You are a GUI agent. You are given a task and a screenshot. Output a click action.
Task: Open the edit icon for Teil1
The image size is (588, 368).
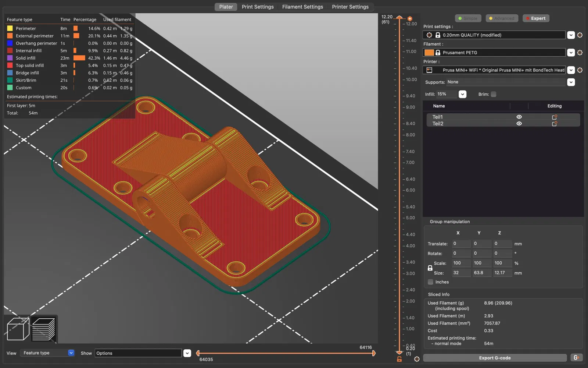(x=555, y=117)
